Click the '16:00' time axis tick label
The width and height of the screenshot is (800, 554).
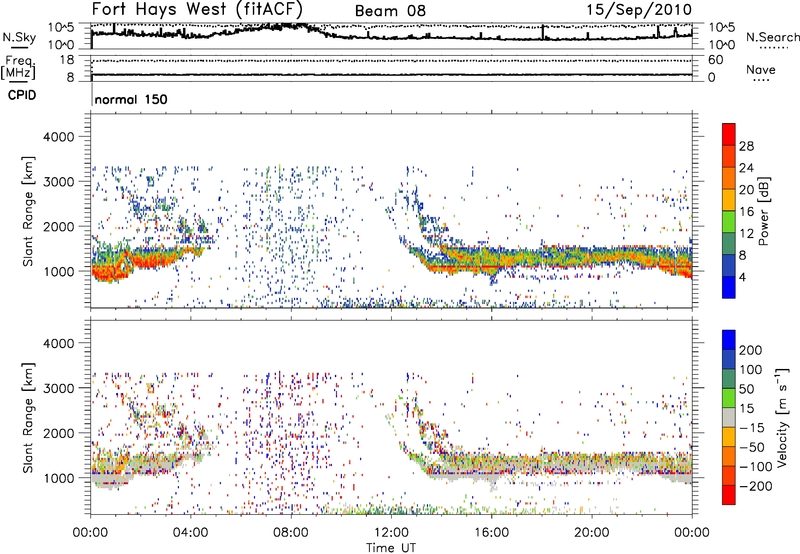491,532
